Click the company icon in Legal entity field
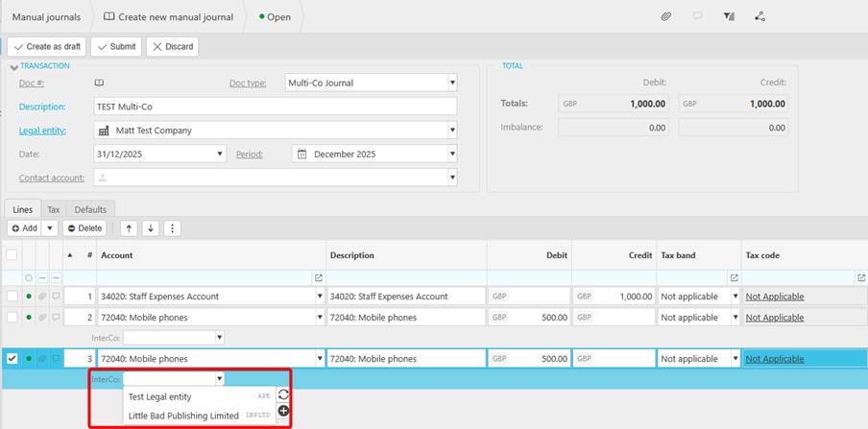This screenshot has width=868, height=429. click(x=104, y=131)
